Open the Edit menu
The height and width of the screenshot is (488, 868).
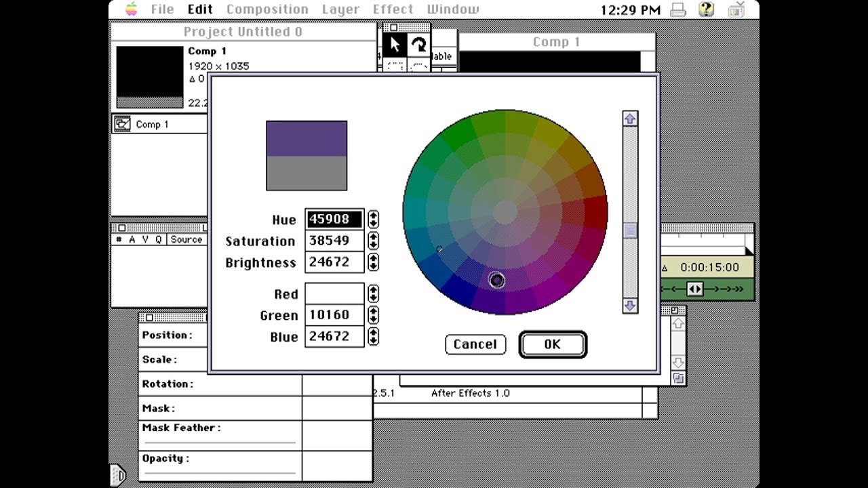click(x=200, y=9)
